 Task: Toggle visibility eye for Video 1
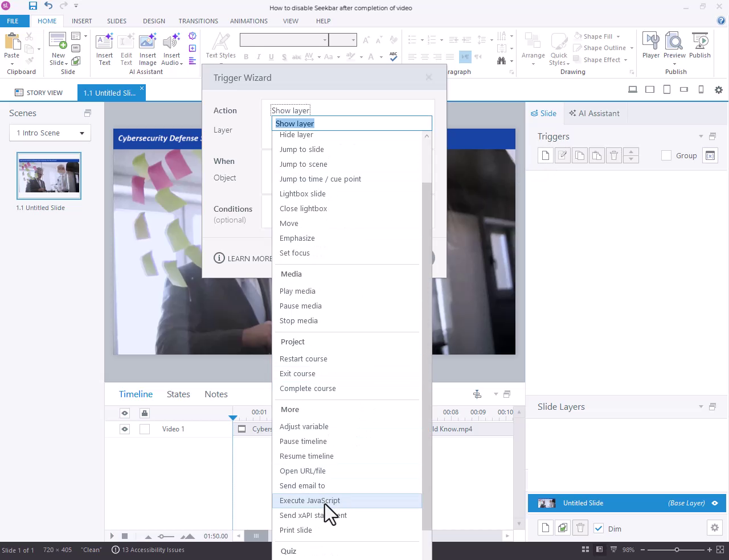pyautogui.click(x=125, y=429)
